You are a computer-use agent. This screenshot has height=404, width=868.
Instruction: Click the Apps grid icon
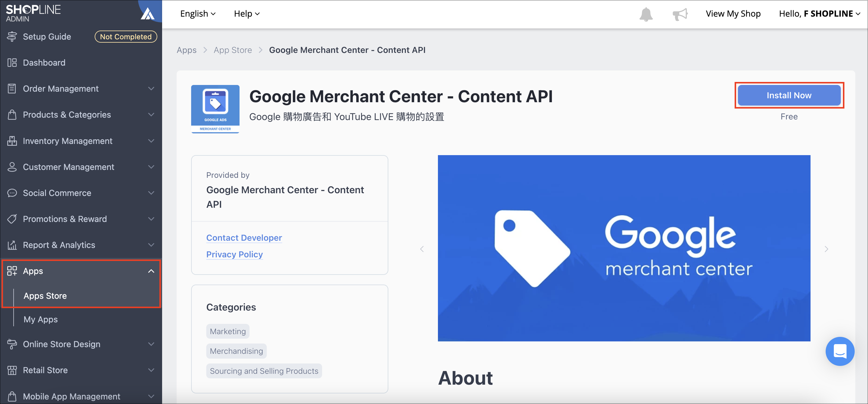(x=12, y=271)
